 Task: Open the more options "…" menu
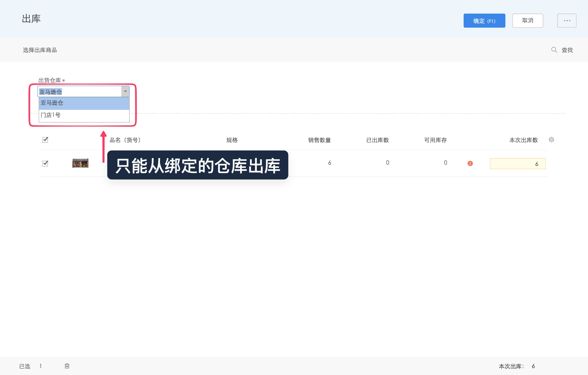click(x=567, y=20)
